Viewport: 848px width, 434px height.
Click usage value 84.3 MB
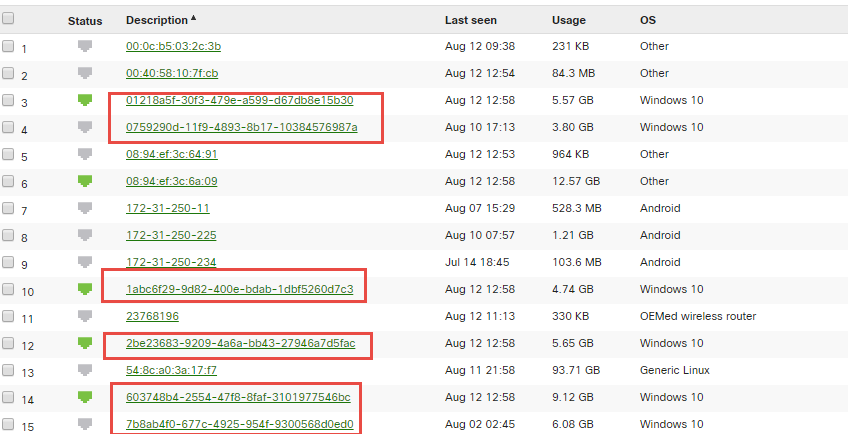pyautogui.click(x=573, y=73)
